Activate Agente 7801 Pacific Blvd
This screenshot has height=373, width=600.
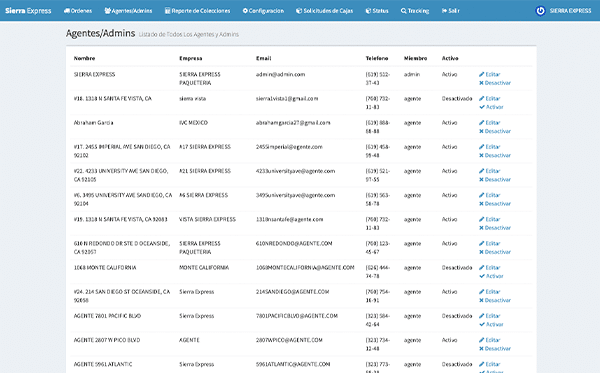click(x=491, y=324)
